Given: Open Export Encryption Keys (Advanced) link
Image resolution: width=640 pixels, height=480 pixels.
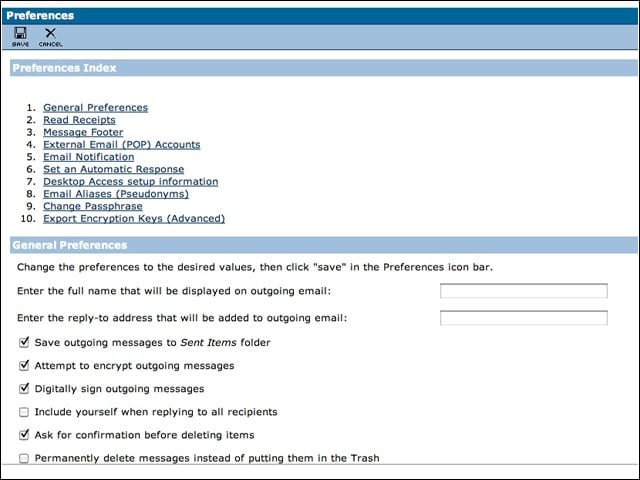Looking at the screenshot, I should (x=134, y=218).
